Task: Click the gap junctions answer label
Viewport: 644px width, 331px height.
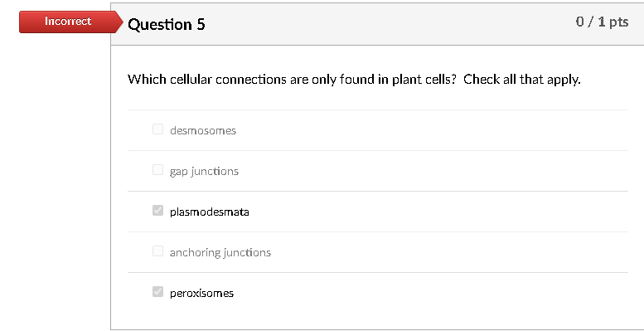Action: (x=204, y=172)
